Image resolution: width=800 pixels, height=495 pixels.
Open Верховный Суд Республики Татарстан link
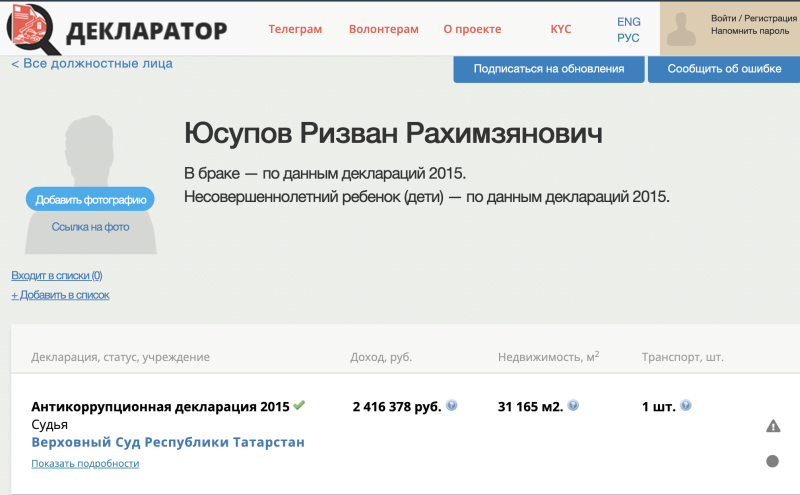coord(168,442)
